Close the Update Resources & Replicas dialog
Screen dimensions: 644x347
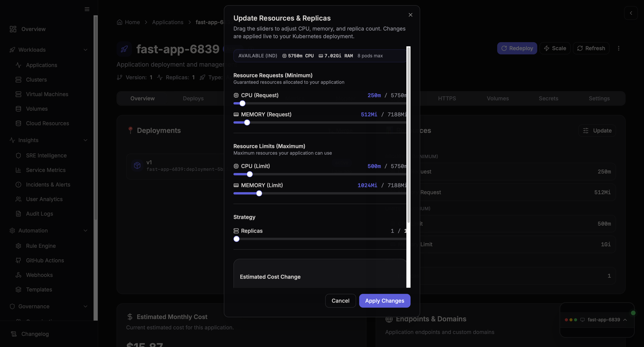(x=410, y=15)
